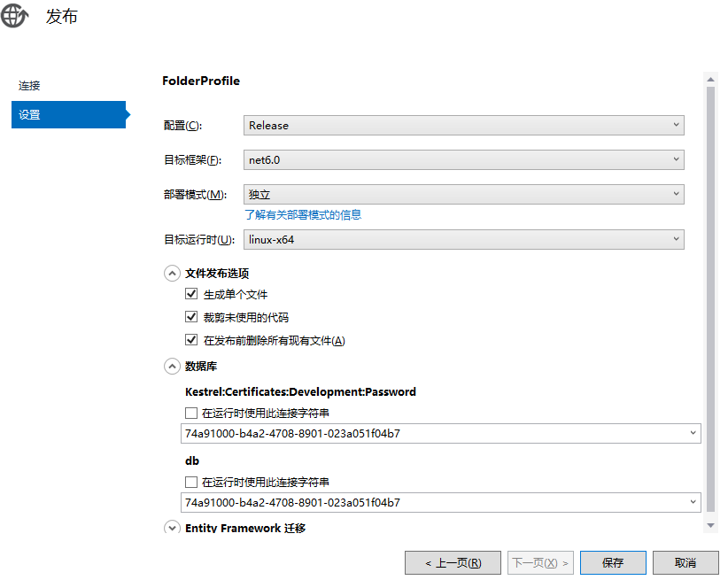
Task: Click the 保存 button
Action: click(613, 562)
